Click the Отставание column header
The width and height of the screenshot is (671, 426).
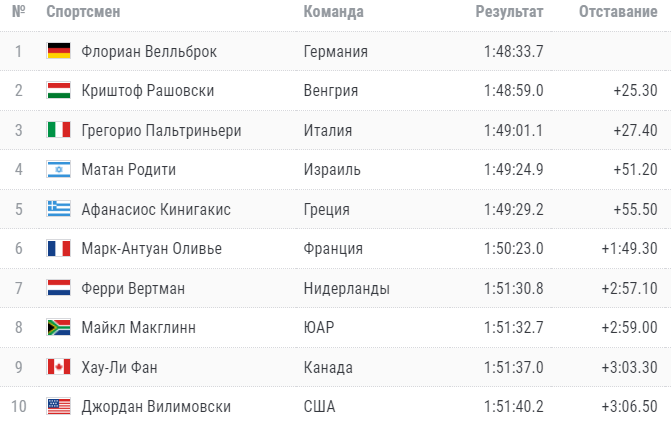(x=618, y=12)
